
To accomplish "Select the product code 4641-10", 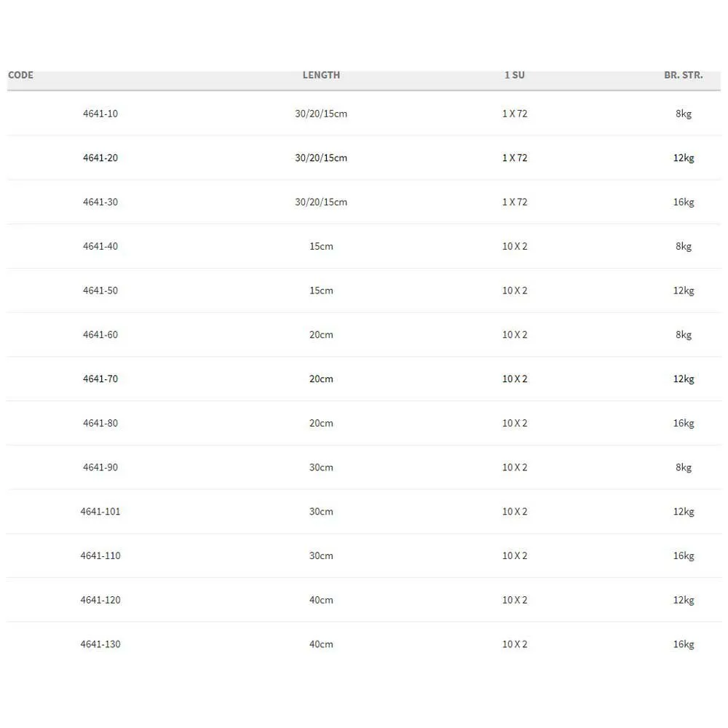I will pos(100,114).
